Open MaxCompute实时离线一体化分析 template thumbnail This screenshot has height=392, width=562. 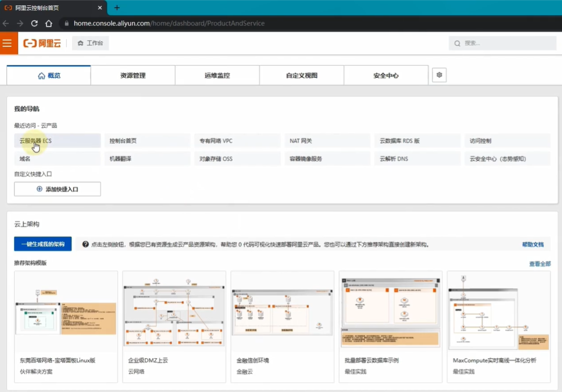[x=499, y=312]
